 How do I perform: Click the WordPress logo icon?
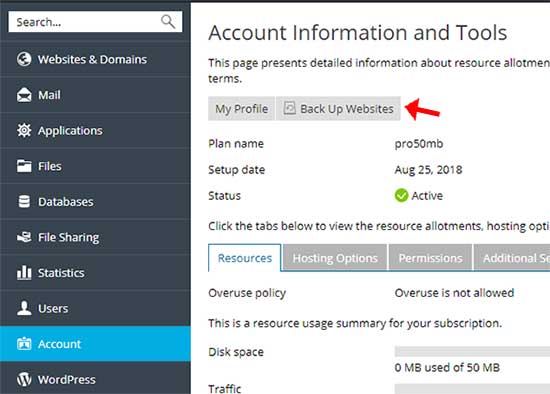coord(24,379)
